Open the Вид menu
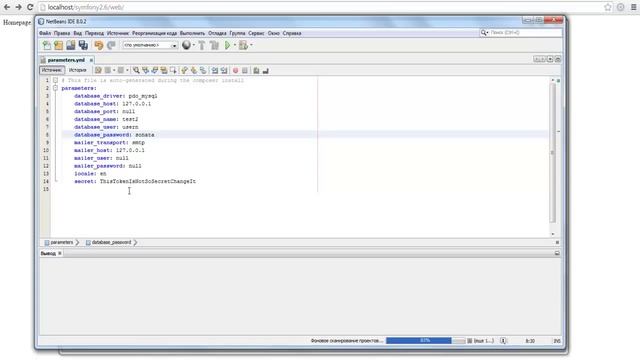 click(78, 33)
